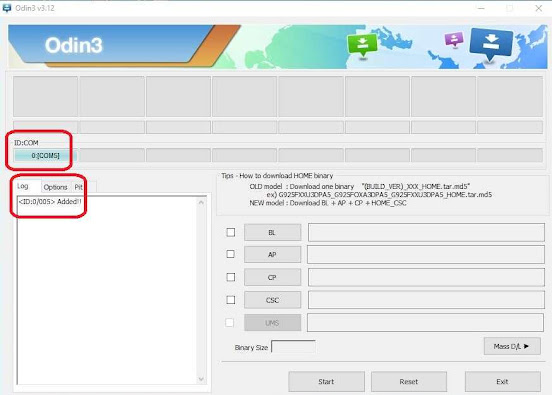552x395 pixels.
Task: Click the purple transfer marker icon in banner
Action: click(454, 39)
